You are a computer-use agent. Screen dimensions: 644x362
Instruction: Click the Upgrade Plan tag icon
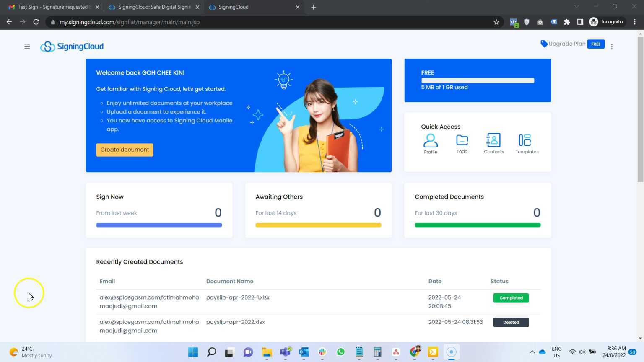pos(544,44)
